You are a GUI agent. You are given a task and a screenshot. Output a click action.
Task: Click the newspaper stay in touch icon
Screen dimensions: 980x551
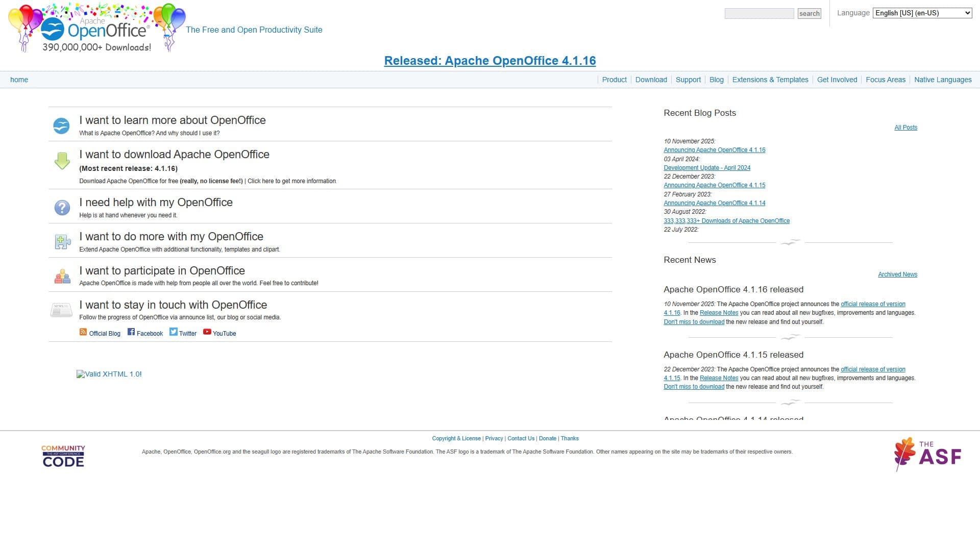point(61,310)
